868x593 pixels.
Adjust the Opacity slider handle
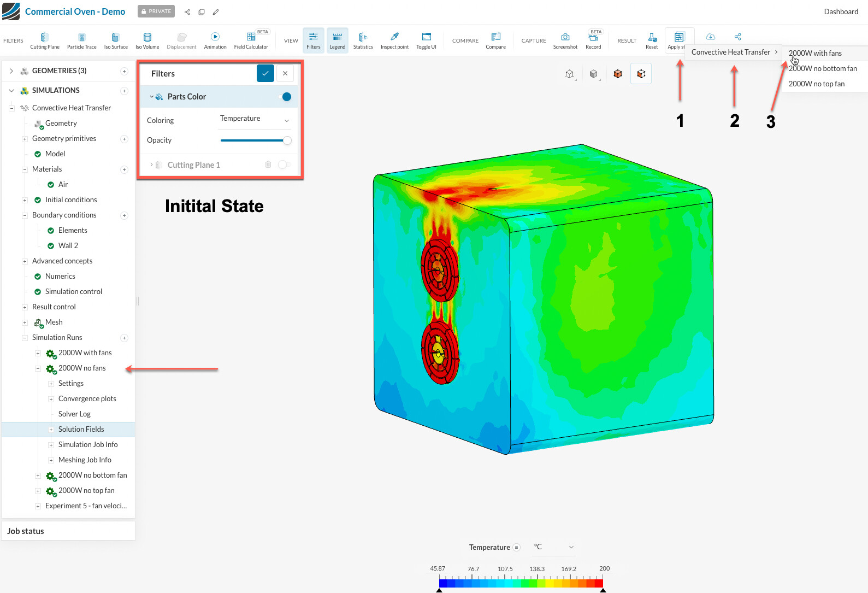click(287, 140)
